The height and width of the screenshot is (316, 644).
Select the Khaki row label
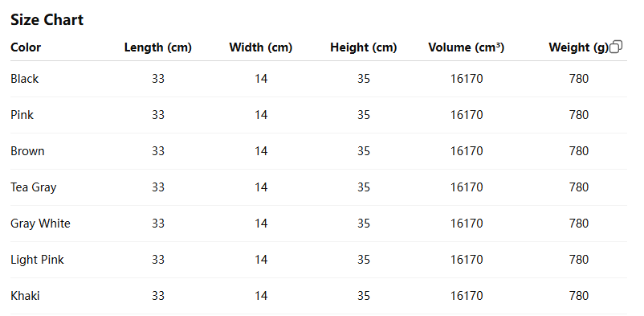(25, 296)
